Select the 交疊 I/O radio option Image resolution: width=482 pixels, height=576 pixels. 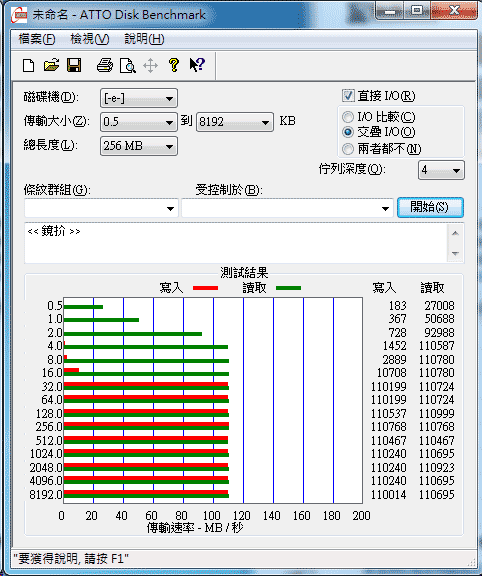348,132
